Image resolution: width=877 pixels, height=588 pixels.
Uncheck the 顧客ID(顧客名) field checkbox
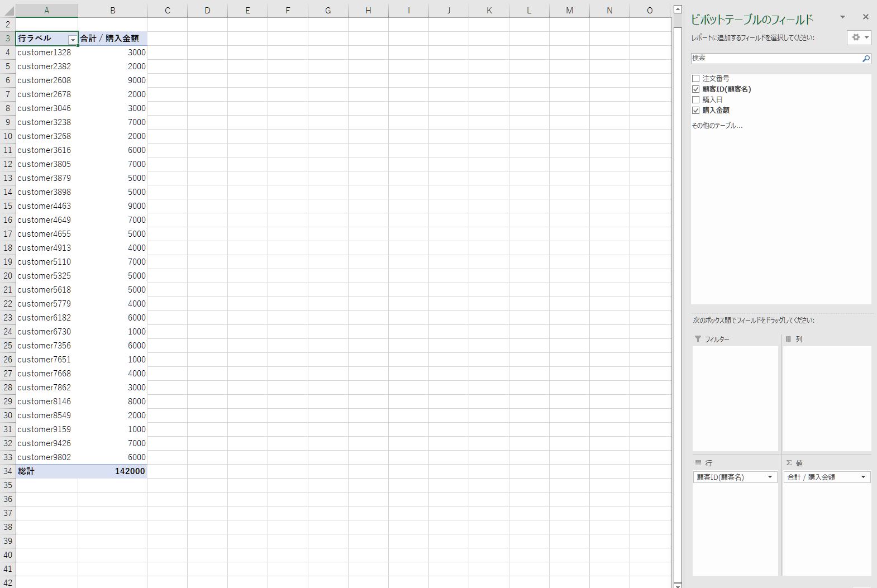(x=695, y=89)
